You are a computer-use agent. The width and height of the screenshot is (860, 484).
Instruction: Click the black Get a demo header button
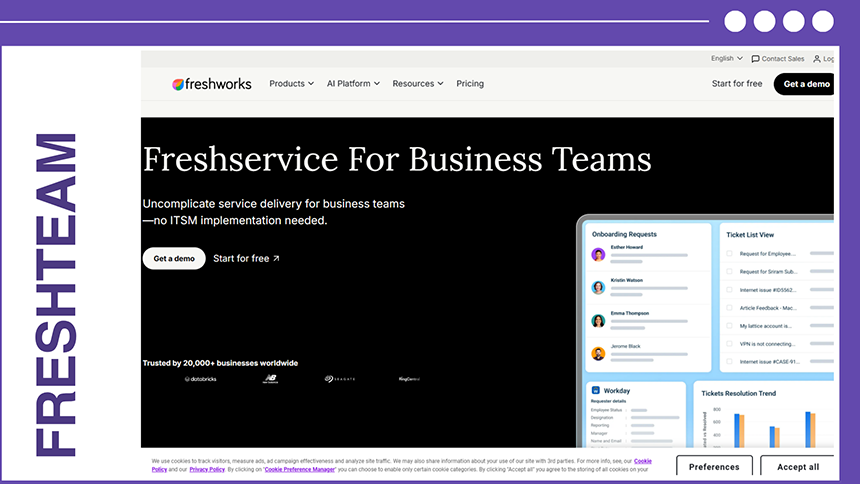coord(804,84)
